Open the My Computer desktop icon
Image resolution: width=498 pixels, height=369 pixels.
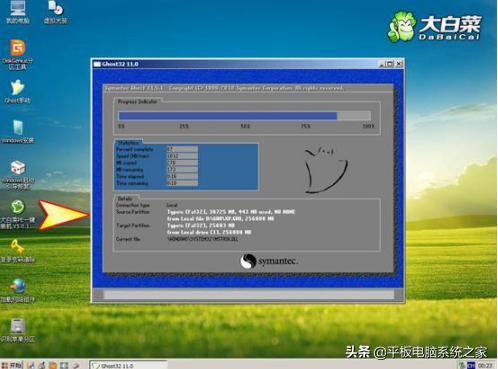[x=17, y=11]
